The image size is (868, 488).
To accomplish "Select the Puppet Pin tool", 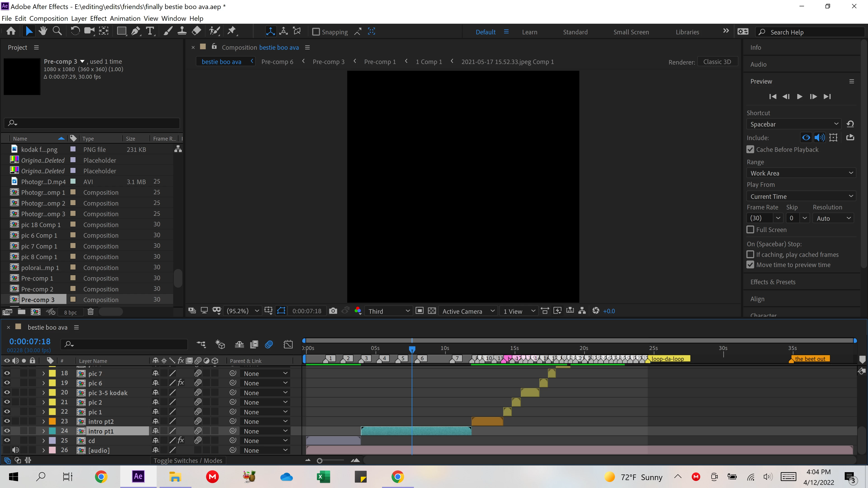I will click(232, 31).
